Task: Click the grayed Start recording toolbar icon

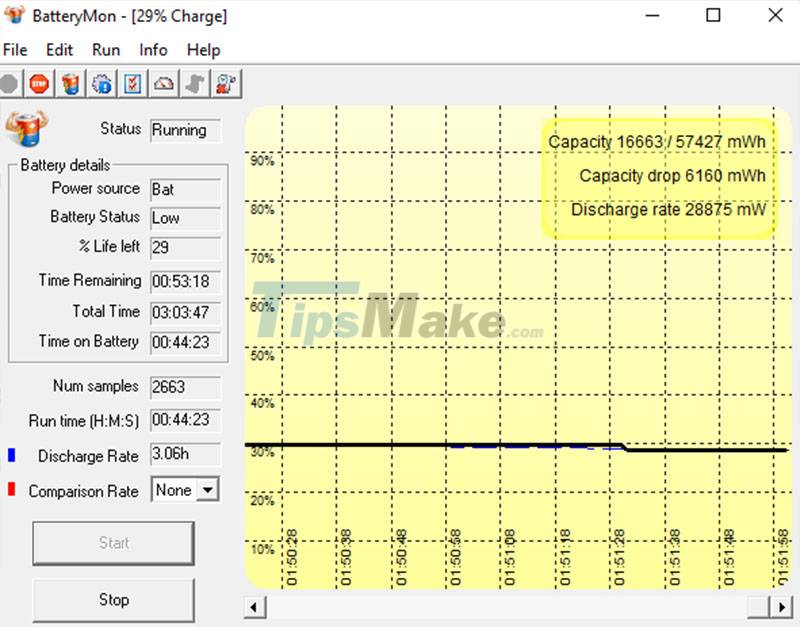Action: (x=10, y=83)
